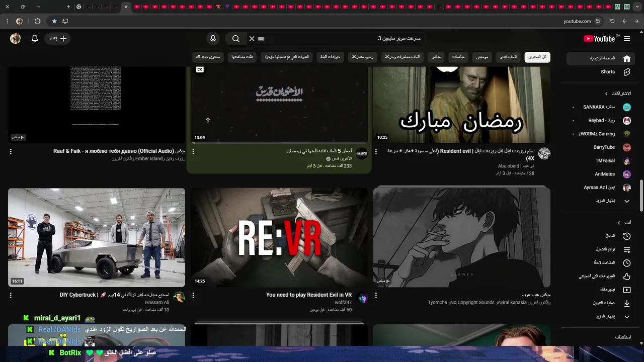The height and width of the screenshot is (362, 644).
Task: Open the Reybad subscription channel
Action: 600,121
